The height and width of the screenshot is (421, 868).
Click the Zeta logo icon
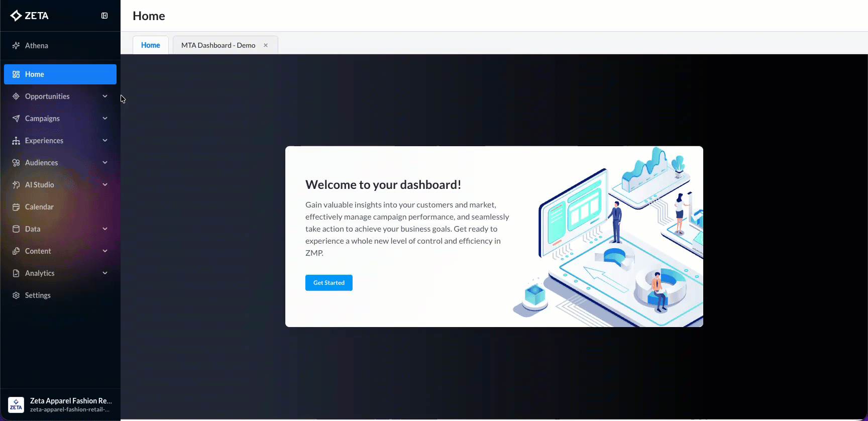16,16
